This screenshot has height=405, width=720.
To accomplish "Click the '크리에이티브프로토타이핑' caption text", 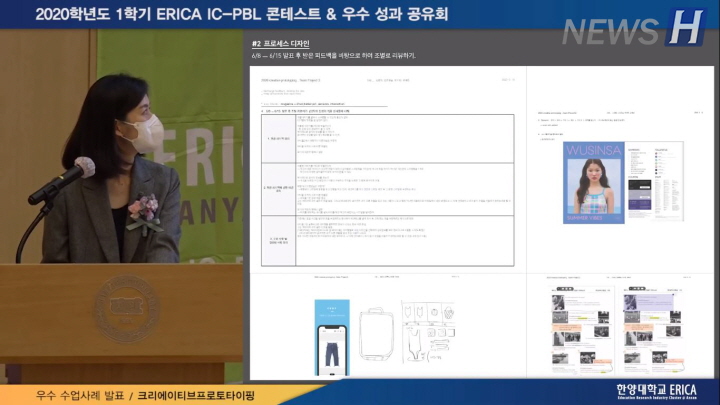I will click(196, 393).
